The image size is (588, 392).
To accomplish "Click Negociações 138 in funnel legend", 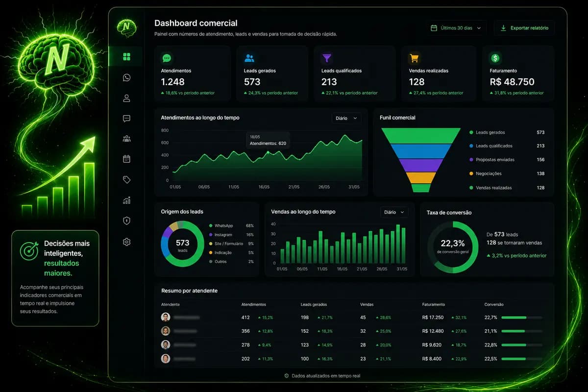I will click(507, 173).
